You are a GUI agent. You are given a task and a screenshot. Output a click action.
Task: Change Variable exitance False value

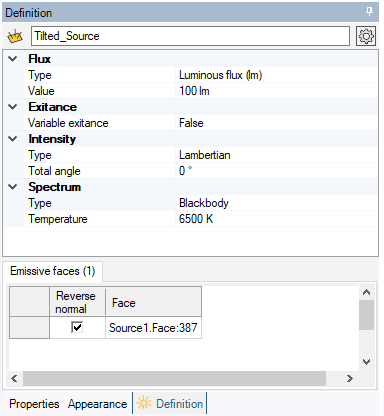tap(276, 123)
